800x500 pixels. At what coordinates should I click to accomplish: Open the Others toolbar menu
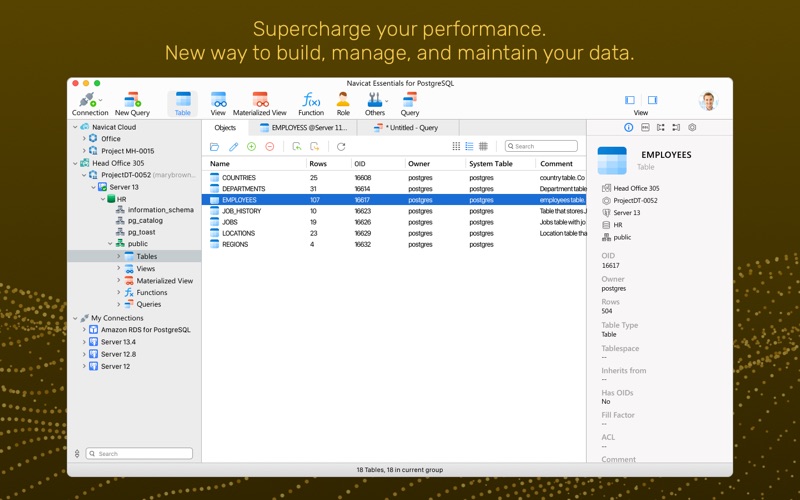(375, 104)
